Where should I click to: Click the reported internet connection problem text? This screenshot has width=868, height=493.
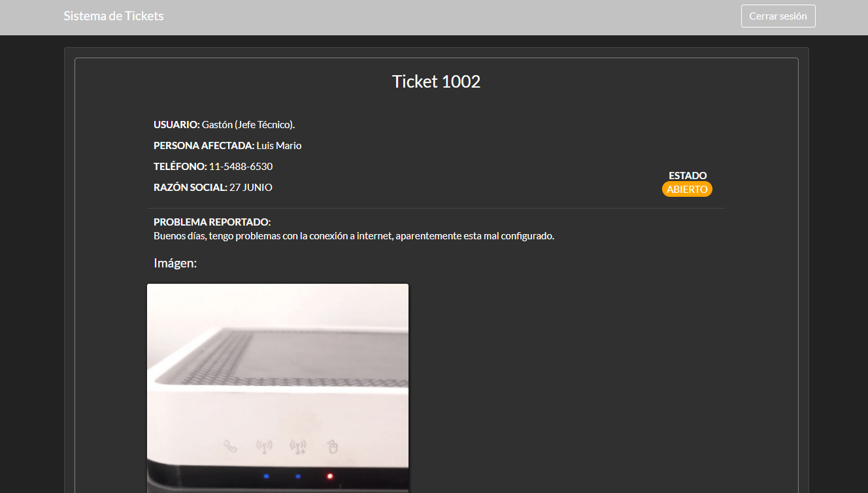[x=354, y=236]
